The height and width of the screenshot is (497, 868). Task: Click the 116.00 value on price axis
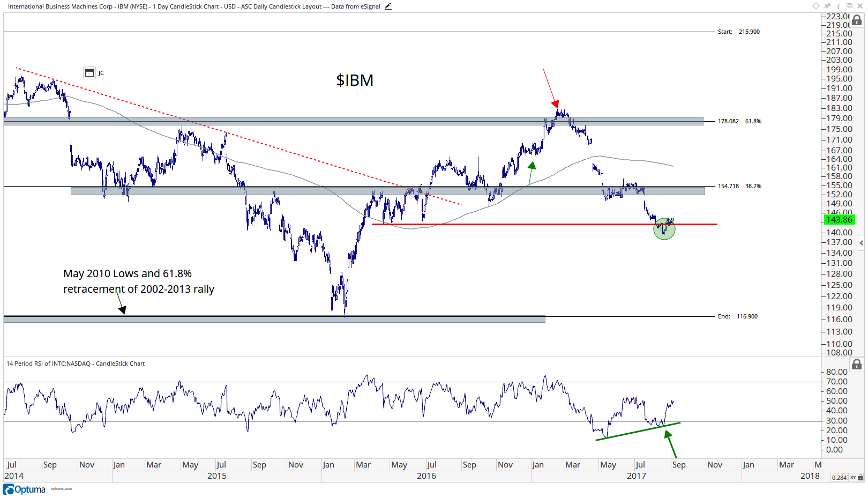tap(839, 320)
